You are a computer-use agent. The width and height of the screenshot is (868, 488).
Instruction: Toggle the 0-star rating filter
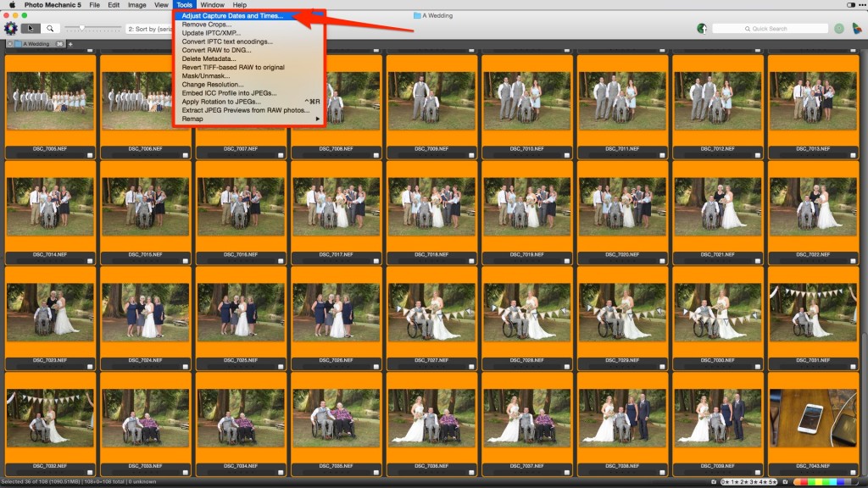pos(725,481)
